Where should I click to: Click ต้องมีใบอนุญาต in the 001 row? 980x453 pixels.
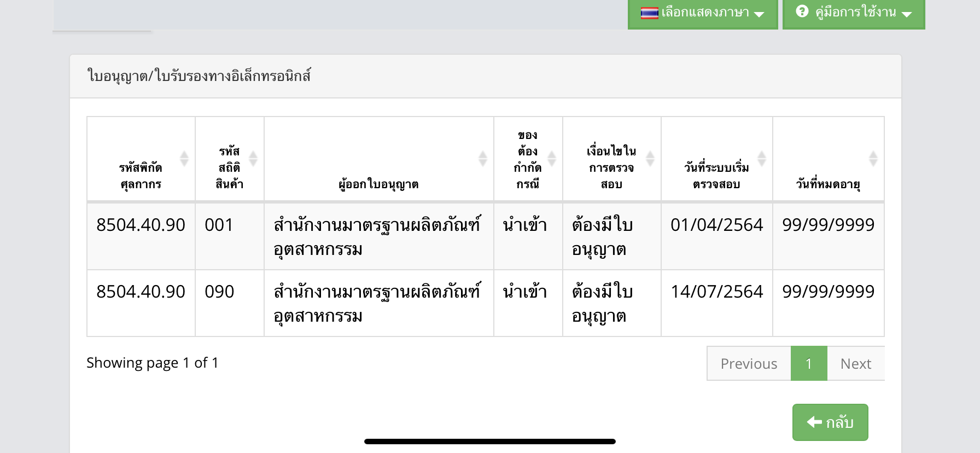(x=602, y=237)
